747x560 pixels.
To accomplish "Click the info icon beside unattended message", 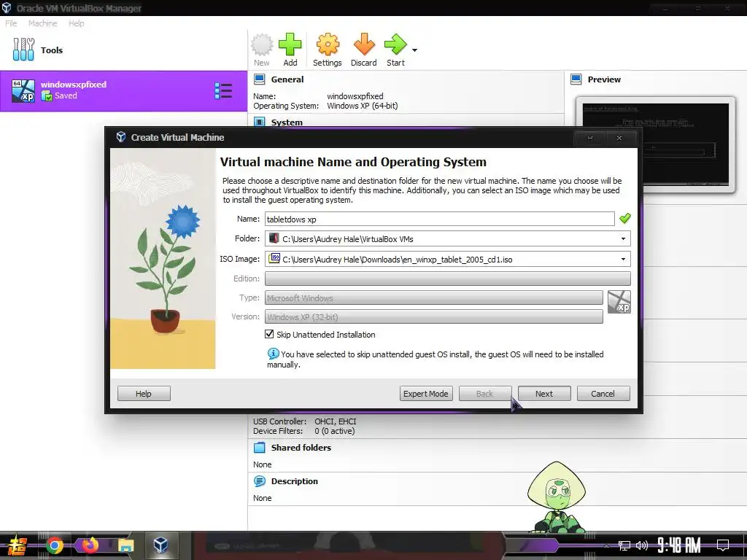I will tap(273, 354).
